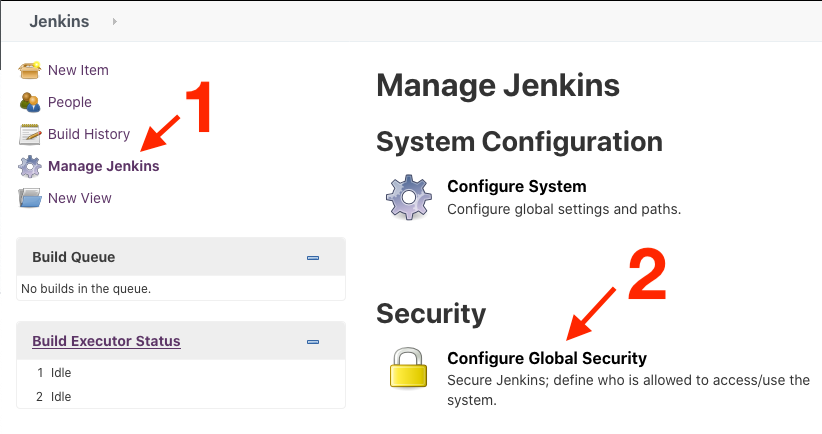
Task: Click the New Item box icon
Action: tap(29, 70)
